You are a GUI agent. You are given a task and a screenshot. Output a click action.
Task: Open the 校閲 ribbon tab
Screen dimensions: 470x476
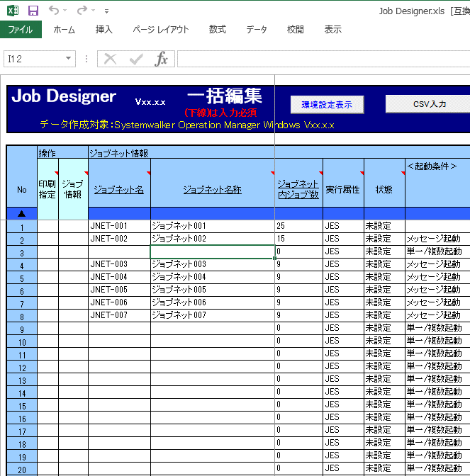click(x=296, y=30)
